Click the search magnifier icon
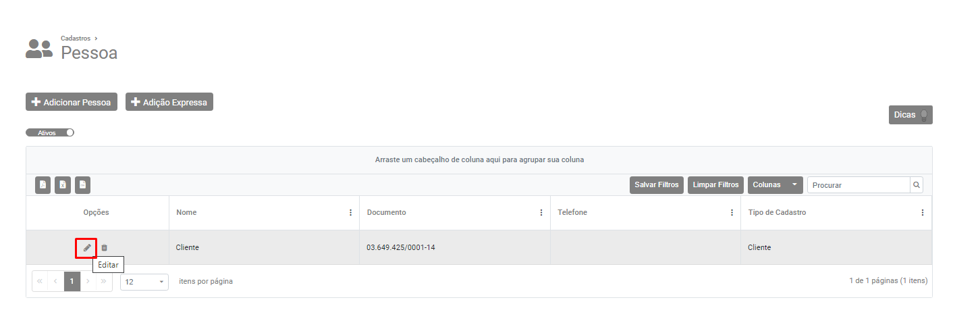 (x=917, y=184)
